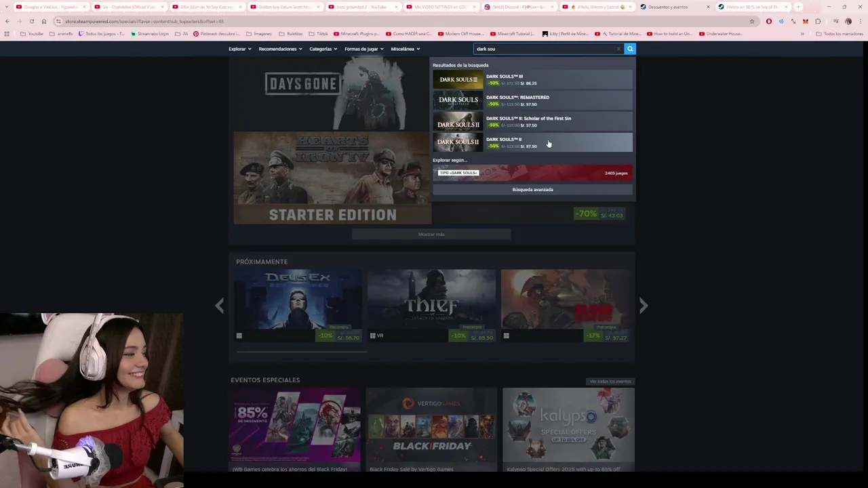The height and width of the screenshot is (488, 868).
Task: Click the Próximamente carousel scroll indicator
Action: 301,352
